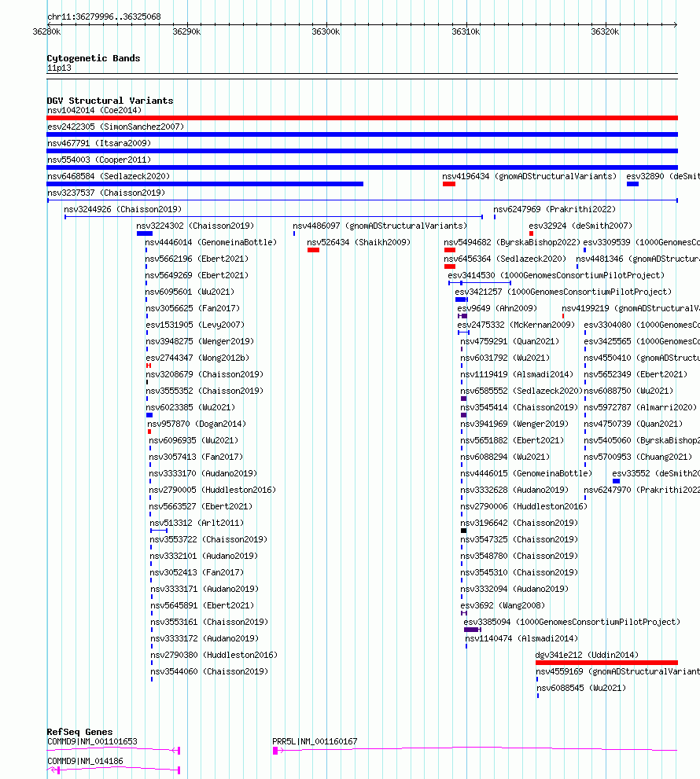700x779 pixels.
Task: Click the blue nsv3224302 (Chaisson2019) block
Action: click(x=145, y=233)
